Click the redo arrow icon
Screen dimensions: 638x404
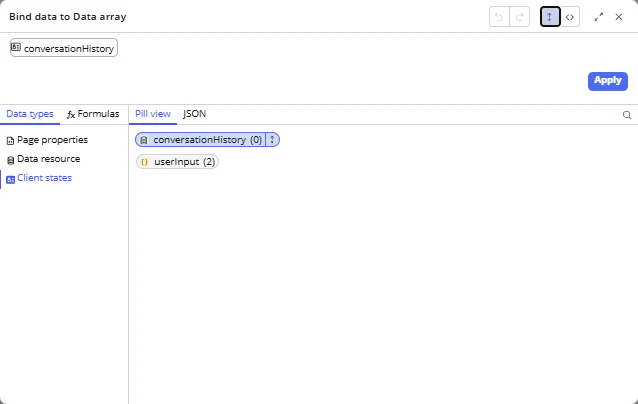click(520, 17)
